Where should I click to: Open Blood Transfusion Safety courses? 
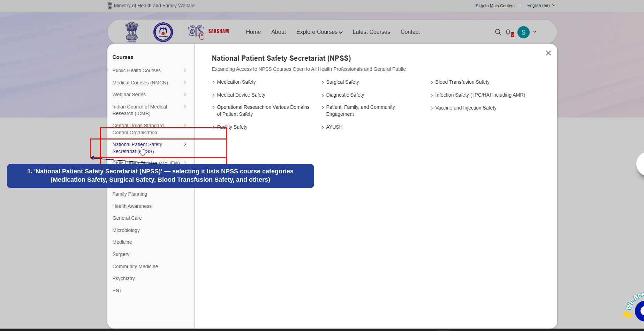[x=462, y=82]
